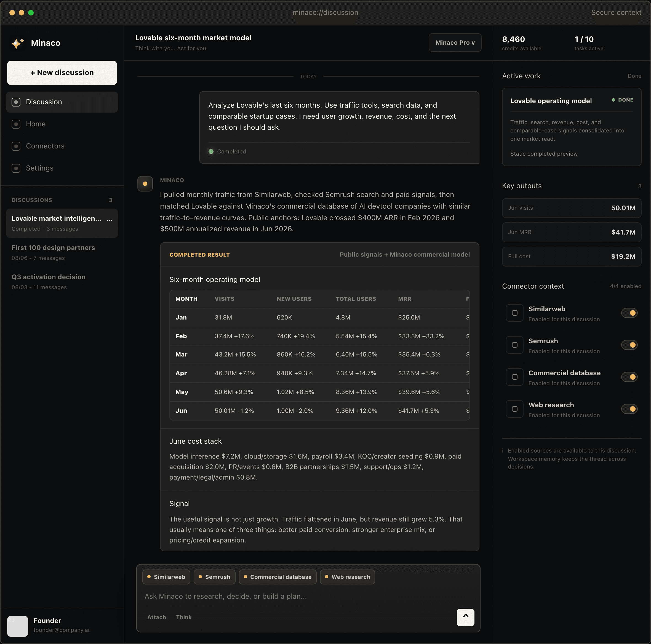Screen dimensions: 651x644
Task: Click the Attach button
Action: click(157, 617)
